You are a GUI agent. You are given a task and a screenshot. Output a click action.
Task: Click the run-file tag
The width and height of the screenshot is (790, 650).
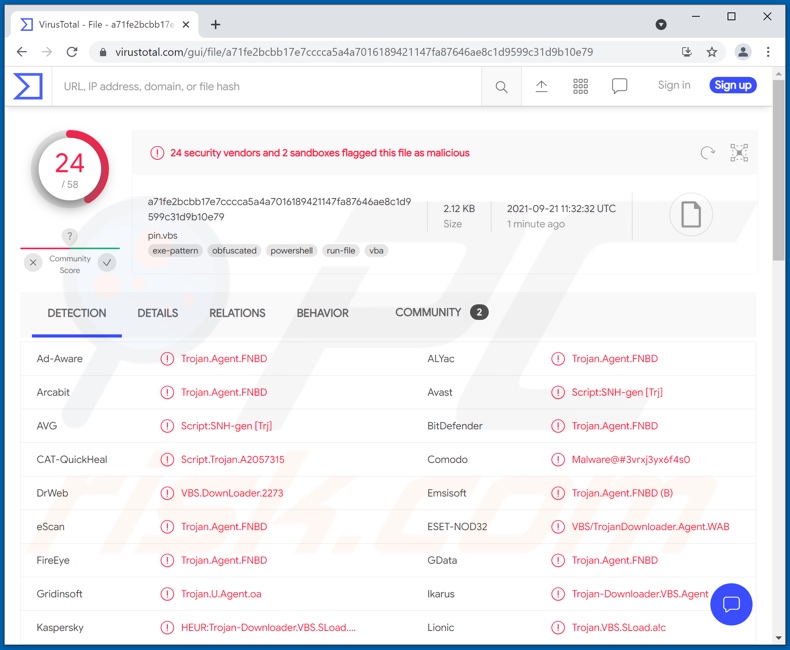click(x=341, y=251)
